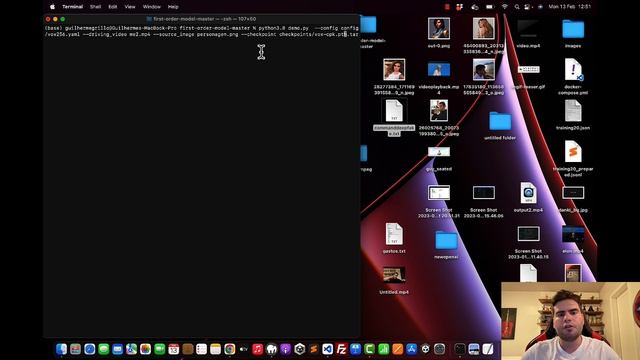The width and height of the screenshot is (640, 360).
Task: Open the Help menu
Action: tap(173, 7)
